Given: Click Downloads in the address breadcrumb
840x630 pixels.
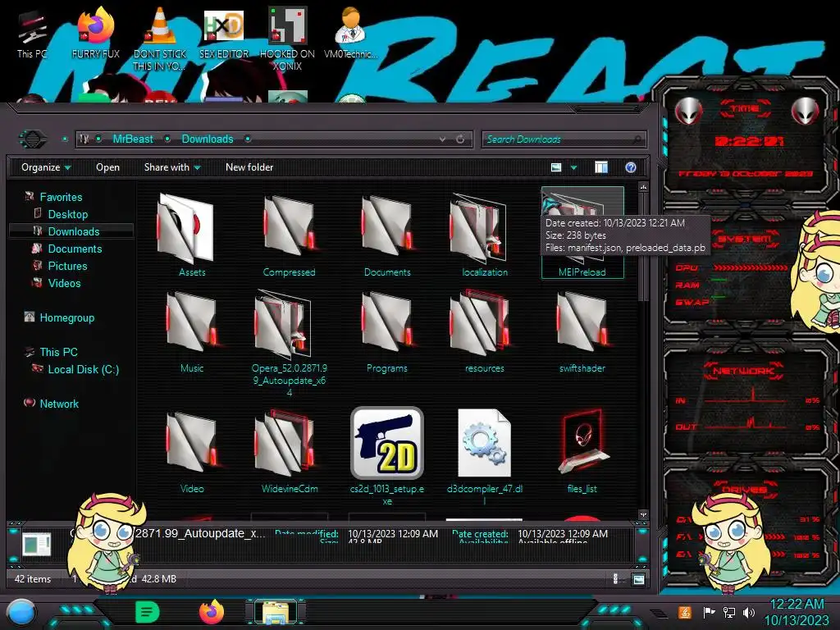Looking at the screenshot, I should [x=208, y=139].
